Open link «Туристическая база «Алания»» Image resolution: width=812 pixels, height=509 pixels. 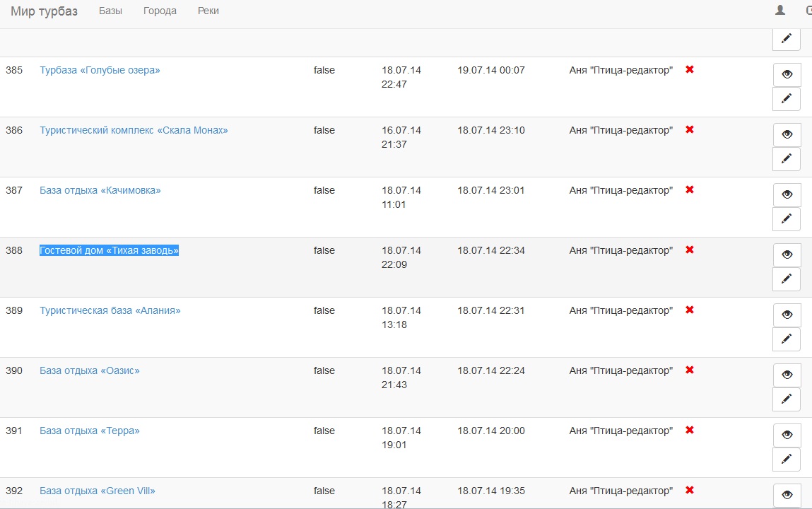tap(110, 310)
